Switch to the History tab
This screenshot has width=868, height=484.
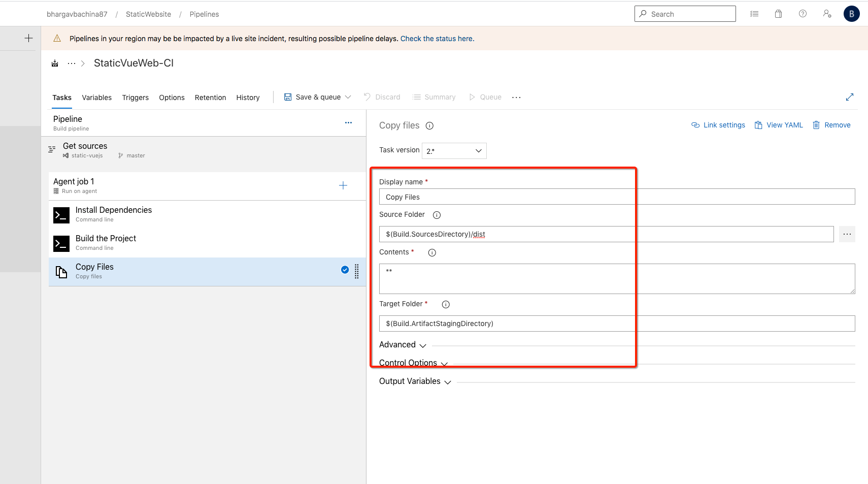coord(248,98)
